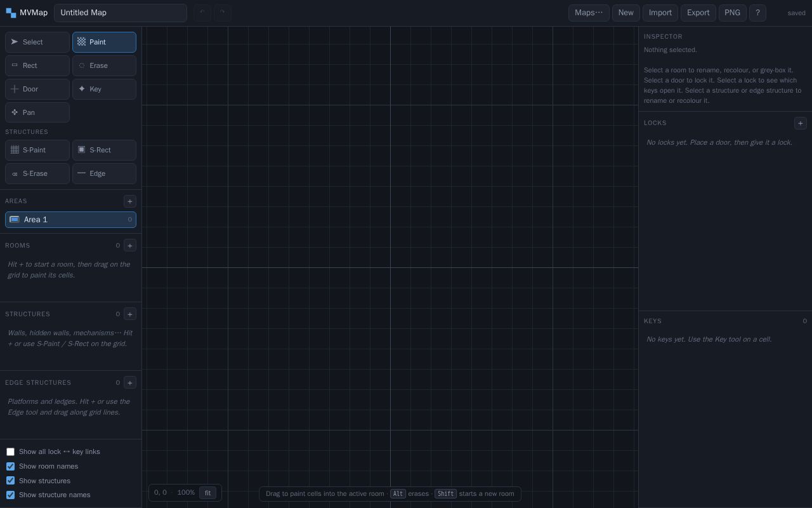Click the Import button
812x508 pixels.
(x=660, y=13)
